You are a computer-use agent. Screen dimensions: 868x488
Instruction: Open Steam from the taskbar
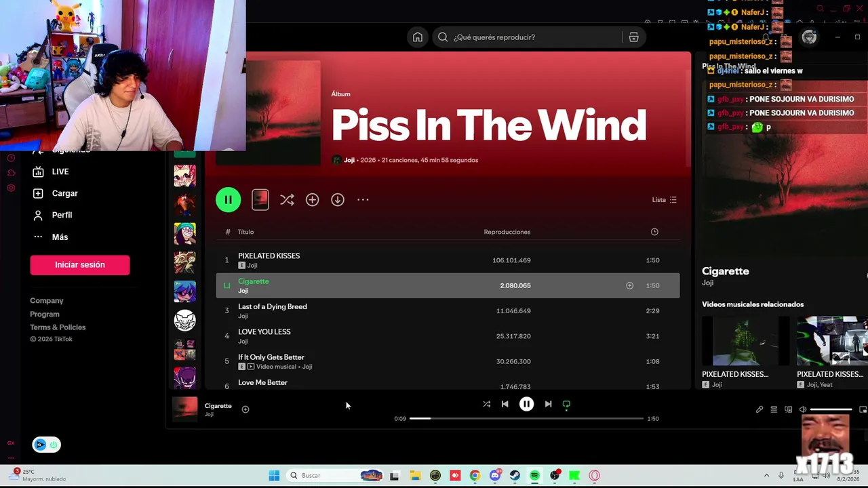tap(515, 476)
